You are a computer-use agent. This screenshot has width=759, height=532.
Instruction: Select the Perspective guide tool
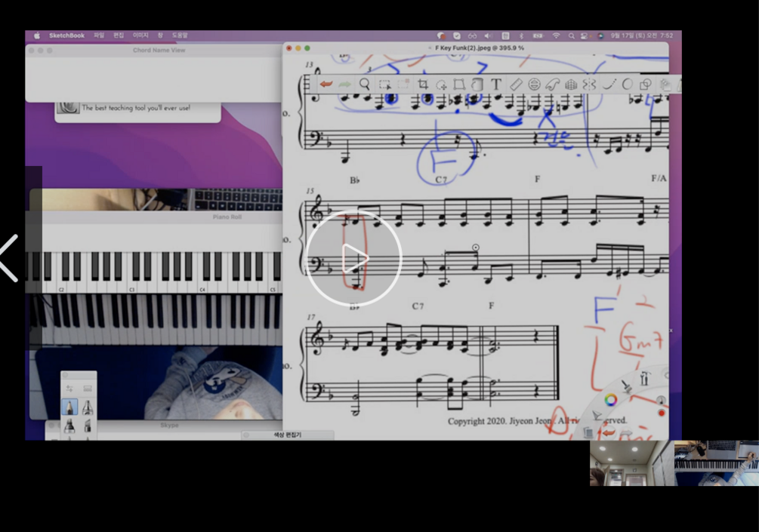571,85
